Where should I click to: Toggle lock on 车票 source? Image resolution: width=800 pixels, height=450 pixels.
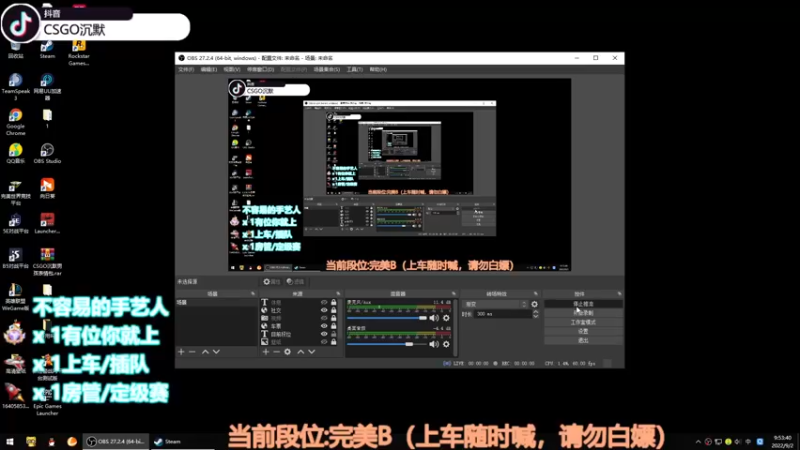point(334,326)
